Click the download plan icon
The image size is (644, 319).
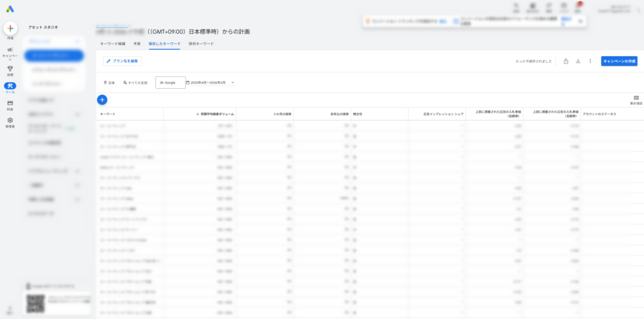(x=578, y=61)
